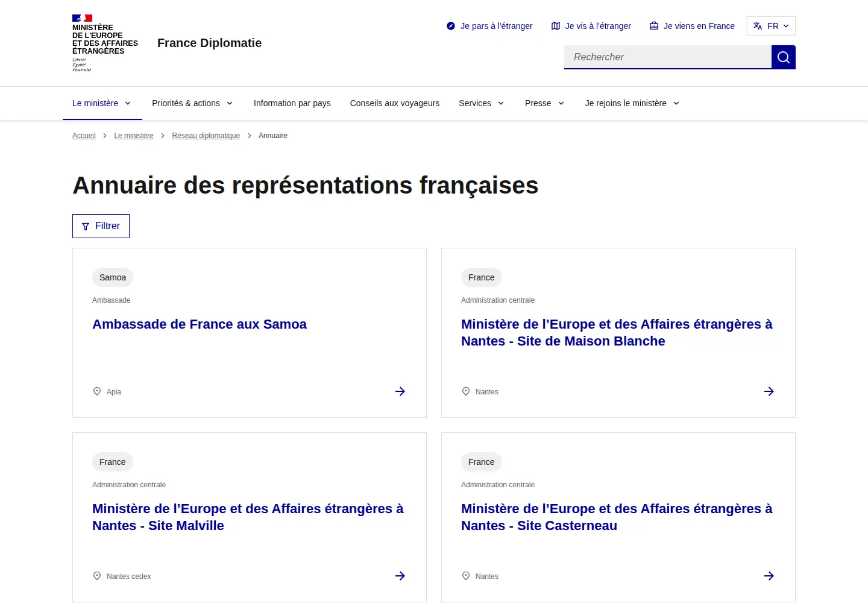Click arrow on Site Casterneau card

tap(769, 576)
